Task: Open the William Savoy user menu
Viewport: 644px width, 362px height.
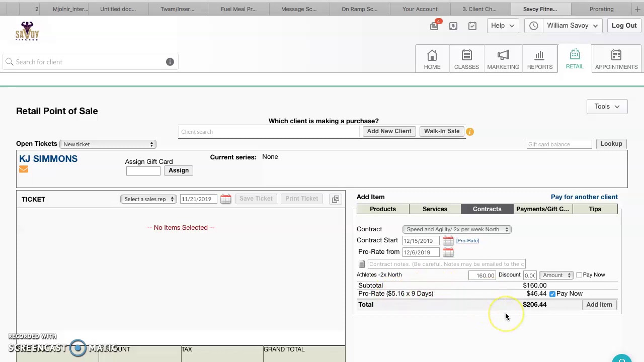Action: (572, 26)
